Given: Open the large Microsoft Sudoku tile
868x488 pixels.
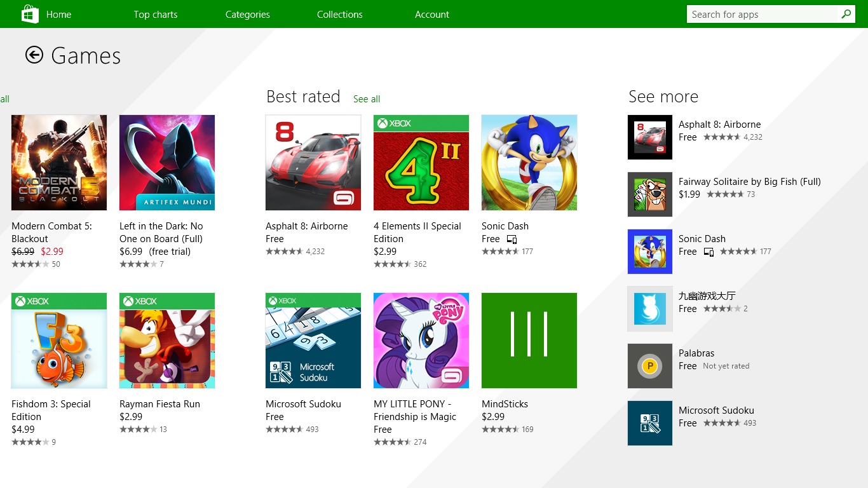Looking at the screenshot, I should 313,341.
